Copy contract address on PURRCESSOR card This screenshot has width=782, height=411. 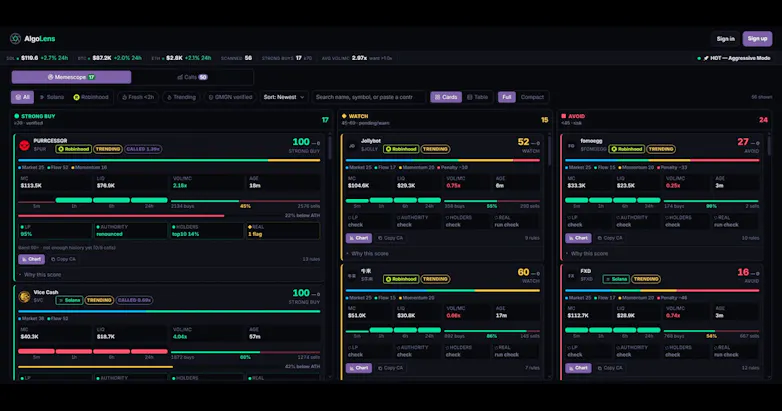click(x=63, y=259)
